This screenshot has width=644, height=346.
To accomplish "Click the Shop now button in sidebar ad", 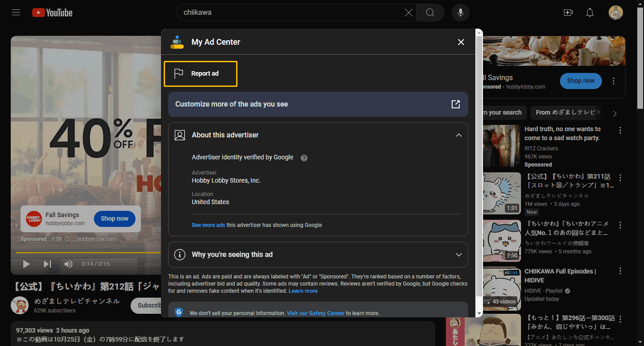I will [x=581, y=81].
